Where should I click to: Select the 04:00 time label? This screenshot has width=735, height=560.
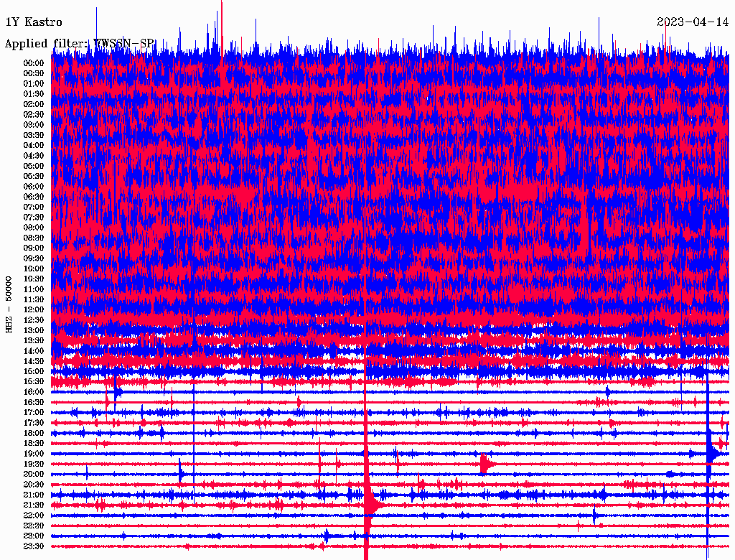coord(34,146)
